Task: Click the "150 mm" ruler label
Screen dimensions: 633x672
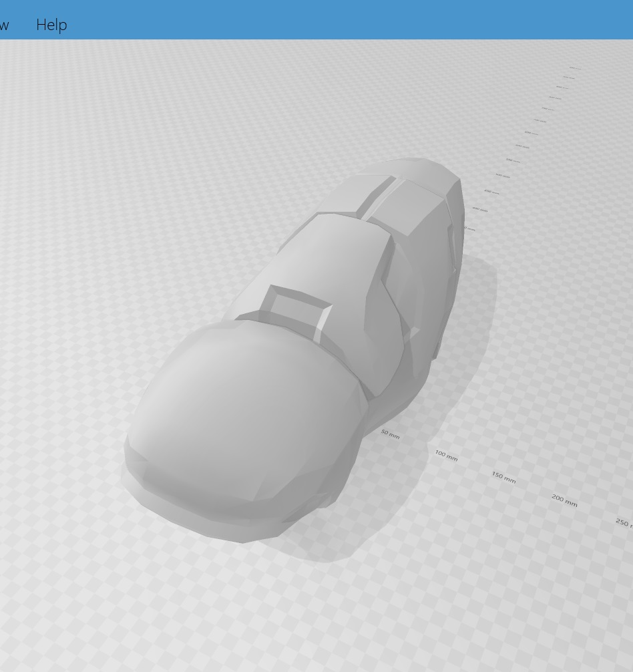Action: click(x=503, y=478)
